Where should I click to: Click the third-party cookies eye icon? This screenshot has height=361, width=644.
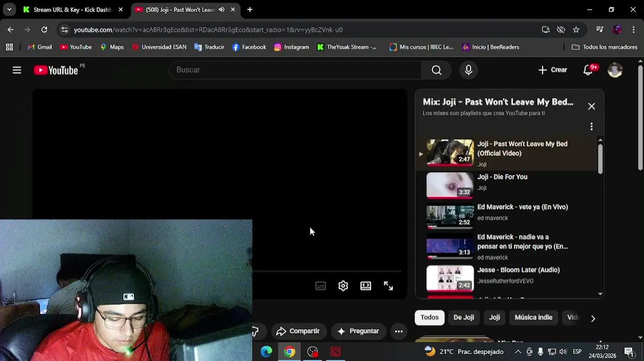pos(561,30)
